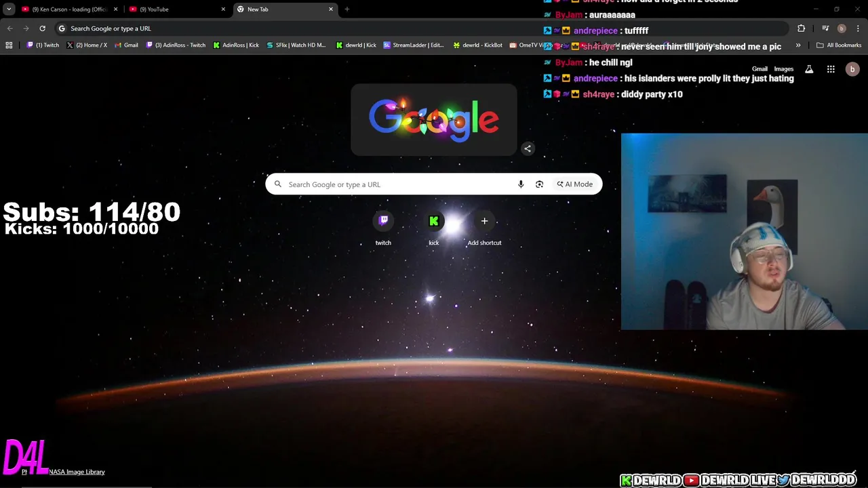Open the '(2) Home / X' bookmark

tap(87, 45)
